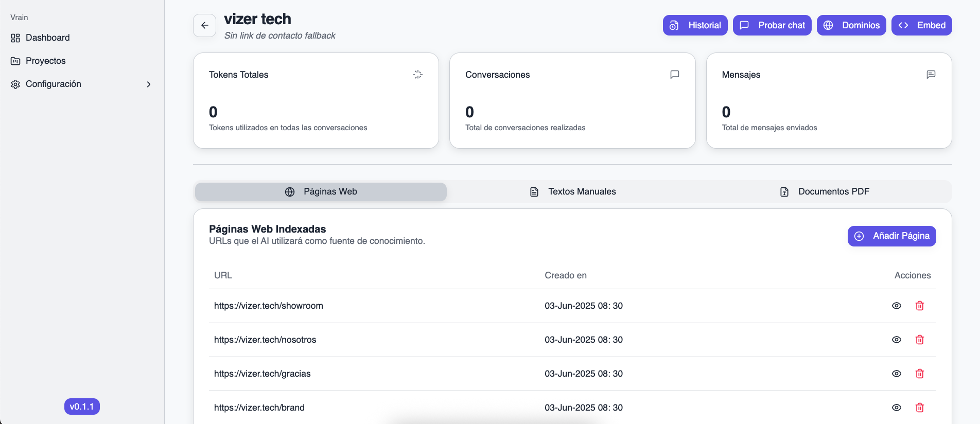The width and height of the screenshot is (980, 424).
Task: Click the Dashboard grid icon
Action: [15, 38]
